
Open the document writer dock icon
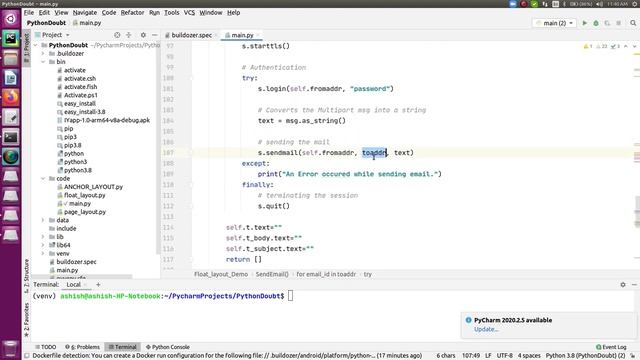(x=11, y=78)
